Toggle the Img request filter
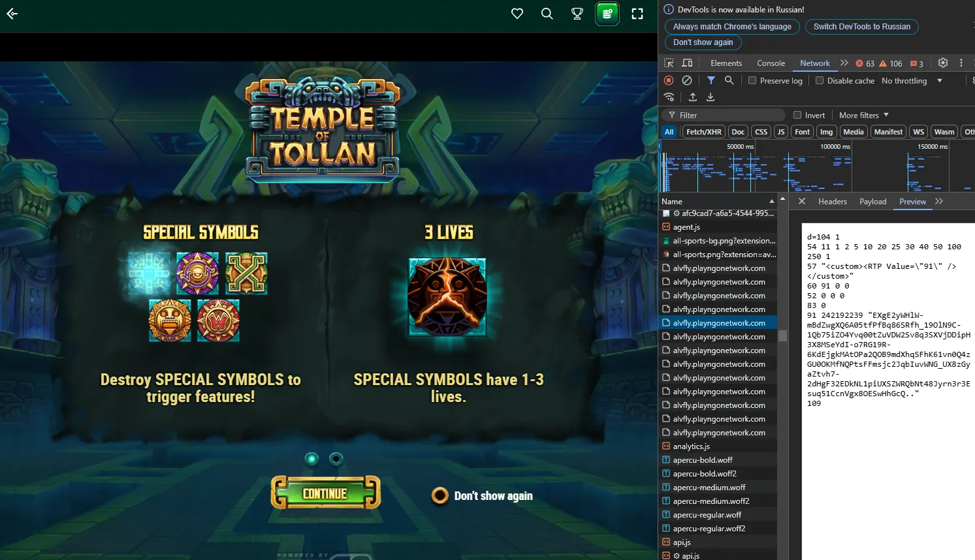Image resolution: width=975 pixels, height=560 pixels. point(827,132)
